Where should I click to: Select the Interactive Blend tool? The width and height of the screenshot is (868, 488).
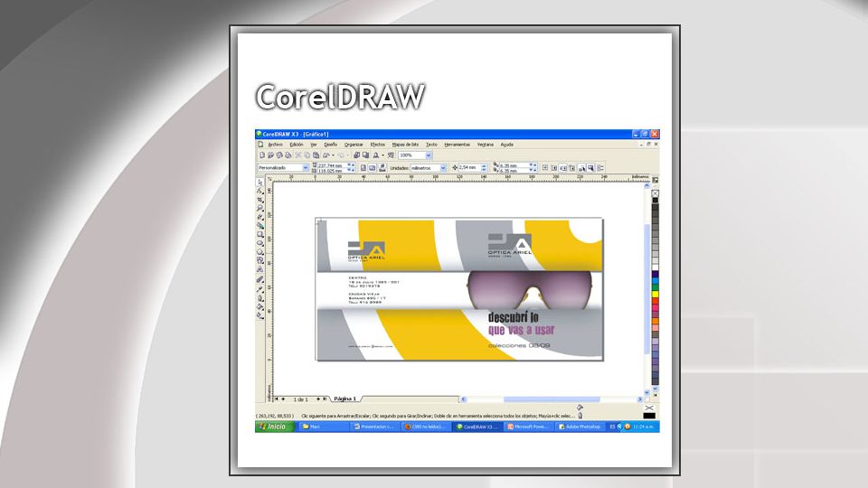(x=259, y=277)
